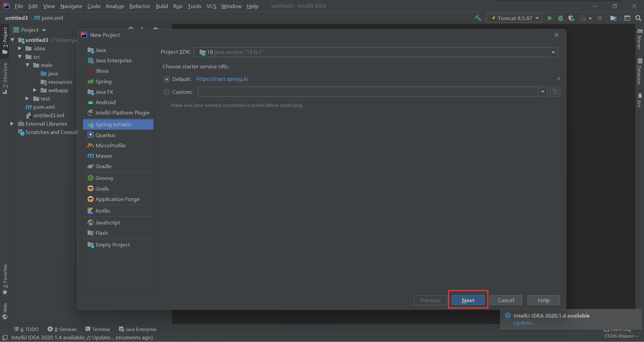
Task: Open the Navigate menu
Action: (71, 6)
